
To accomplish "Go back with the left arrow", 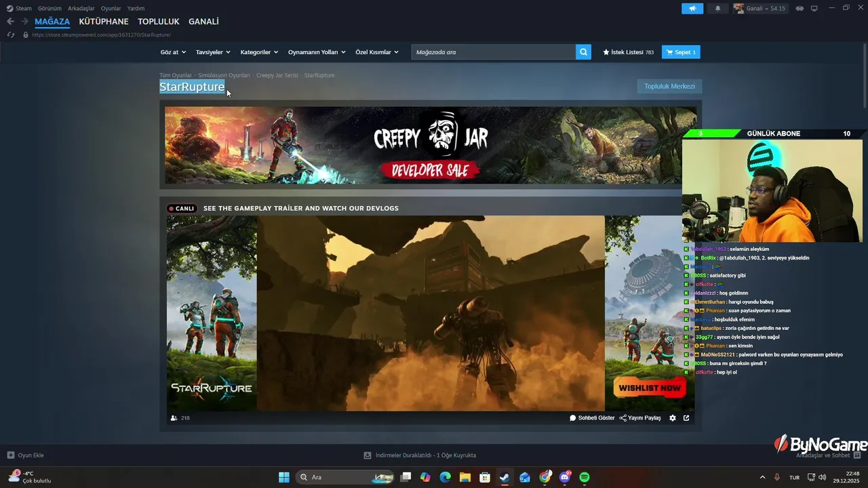I will point(10,22).
